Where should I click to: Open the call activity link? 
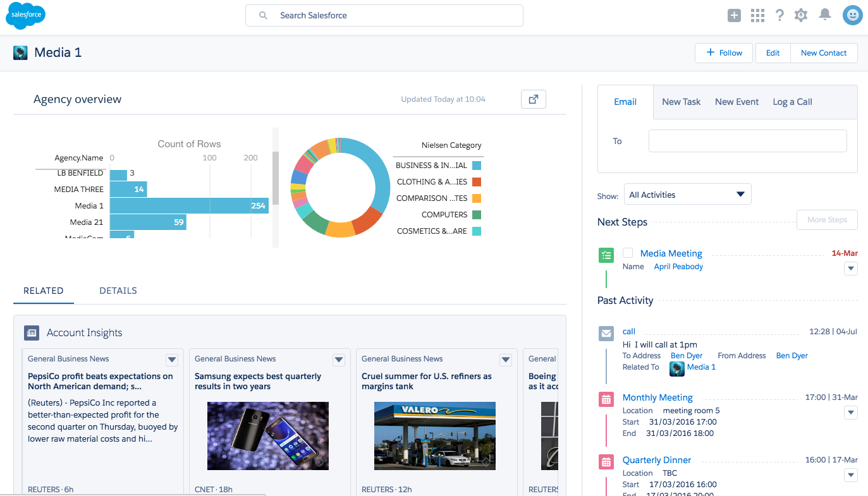[629, 331]
